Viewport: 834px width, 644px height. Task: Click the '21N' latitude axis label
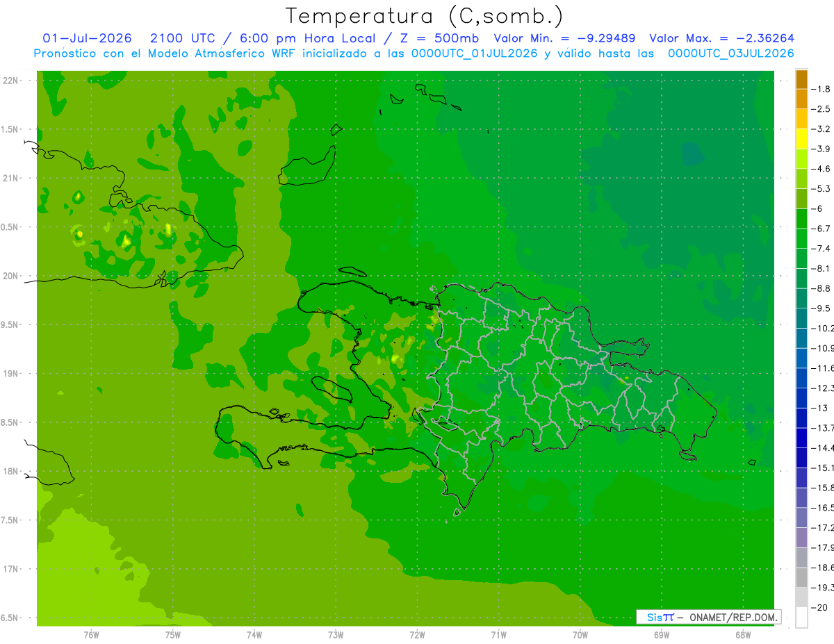(x=10, y=178)
